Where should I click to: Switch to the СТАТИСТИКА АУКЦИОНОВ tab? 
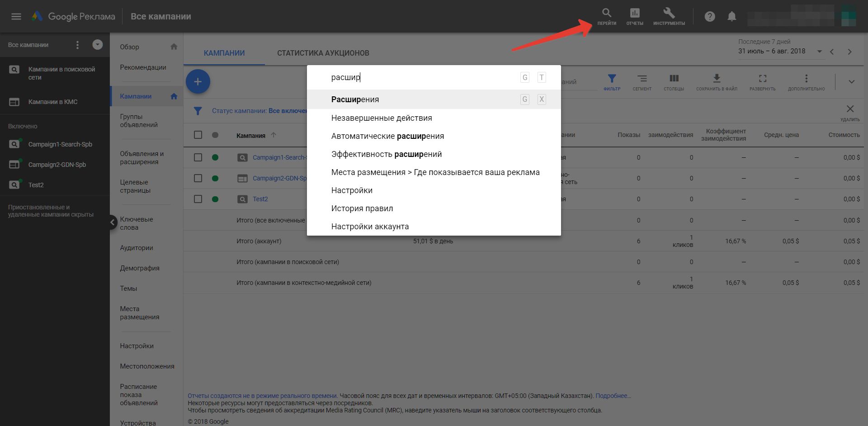coord(323,53)
